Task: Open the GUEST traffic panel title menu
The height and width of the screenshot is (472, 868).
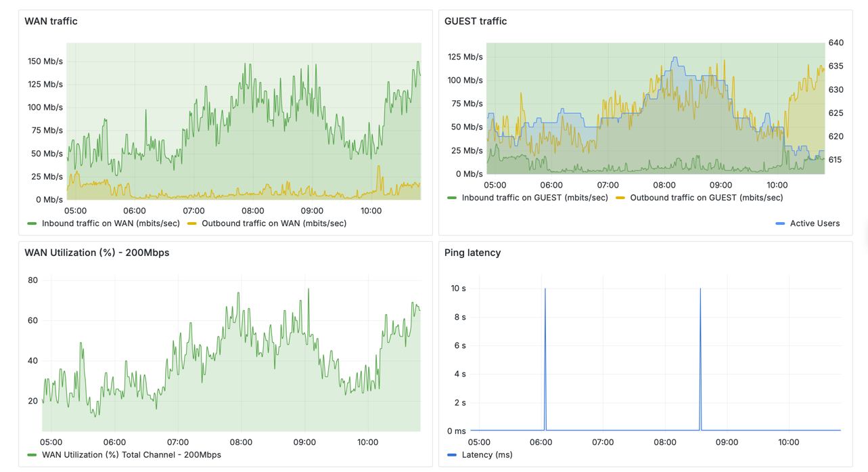Action: pos(475,21)
